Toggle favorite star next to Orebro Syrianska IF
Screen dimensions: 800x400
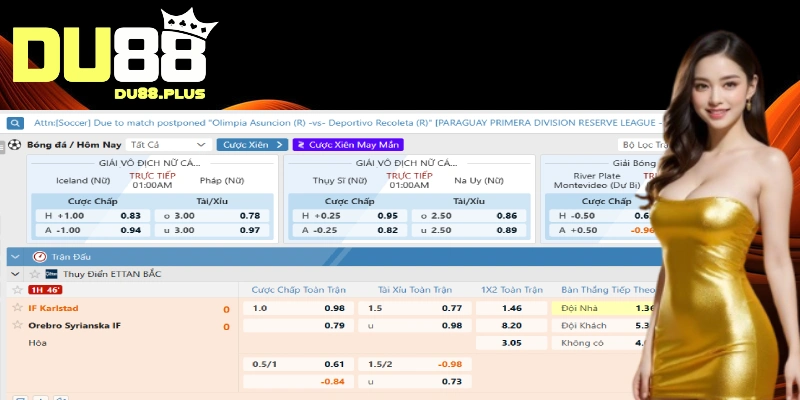tap(17, 325)
